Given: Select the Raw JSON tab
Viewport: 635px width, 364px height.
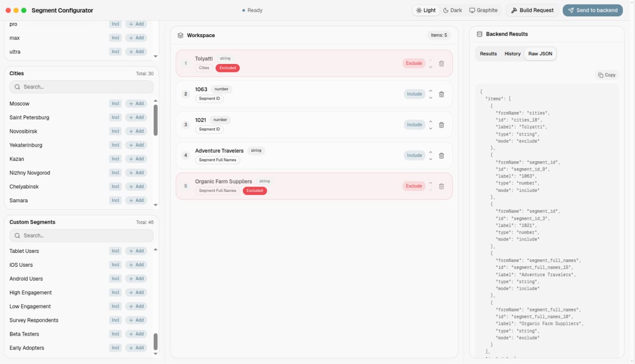Looking at the screenshot, I should pyautogui.click(x=540, y=54).
